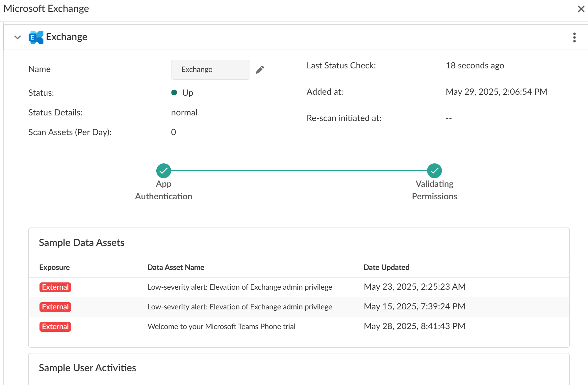
Task: Click the Date Updated column header
Action: click(386, 267)
